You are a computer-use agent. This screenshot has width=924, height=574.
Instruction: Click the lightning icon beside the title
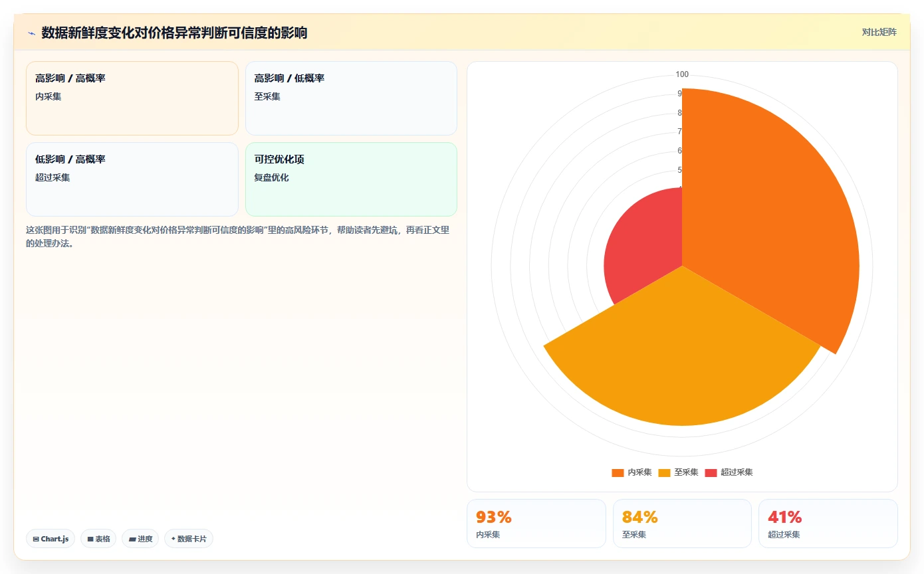[31, 33]
